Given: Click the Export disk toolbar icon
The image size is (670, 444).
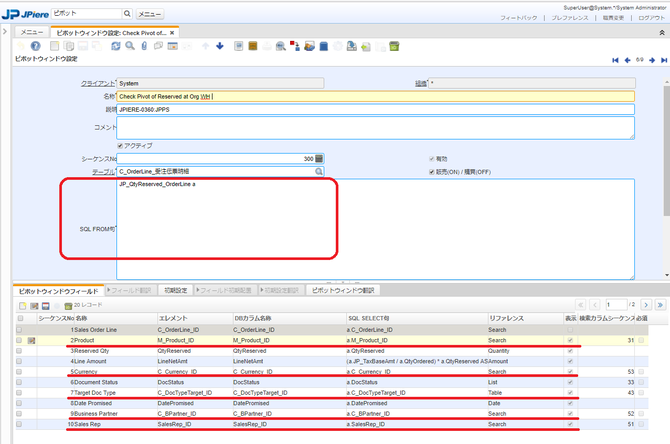Looking at the screenshot, I should click(x=352, y=46).
